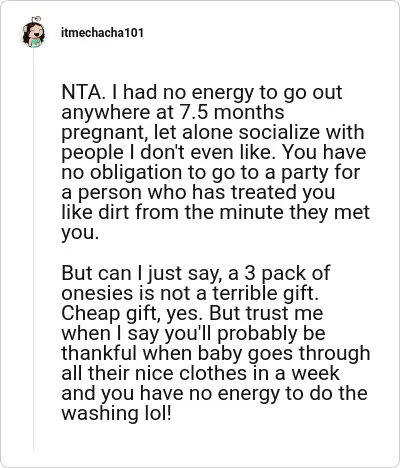Collapse the comment via the vertical thread line
The width and height of the screenshot is (400, 468).
click(33, 250)
